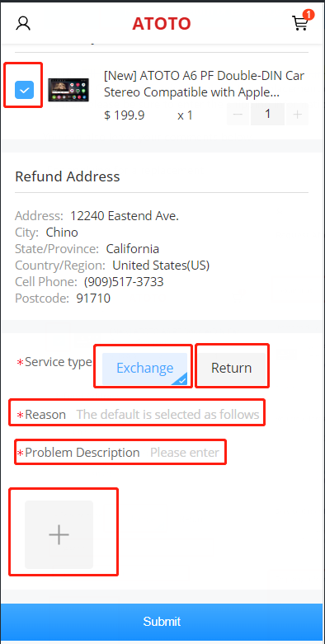The height and width of the screenshot is (644, 325).
Task: Increase quantity with the plus button
Action: [x=298, y=115]
